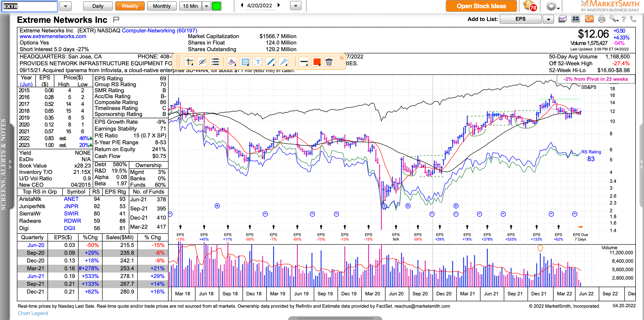
Task: Expand the symbol history dropdown
Action: (x=66, y=6)
